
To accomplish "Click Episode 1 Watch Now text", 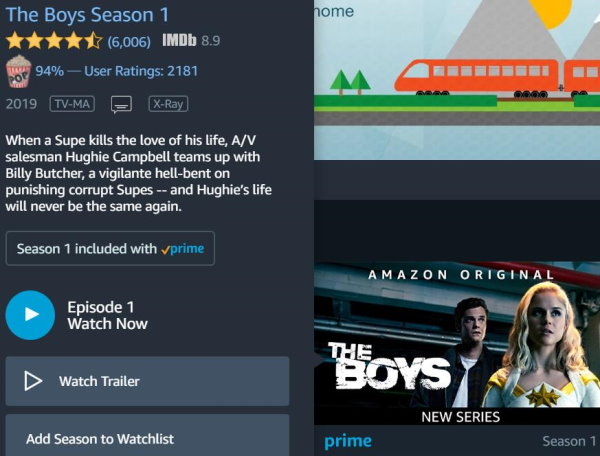I will (x=107, y=315).
